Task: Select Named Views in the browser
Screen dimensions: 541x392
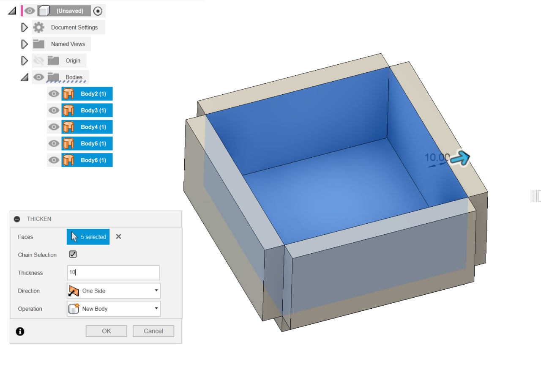Action: (x=68, y=44)
